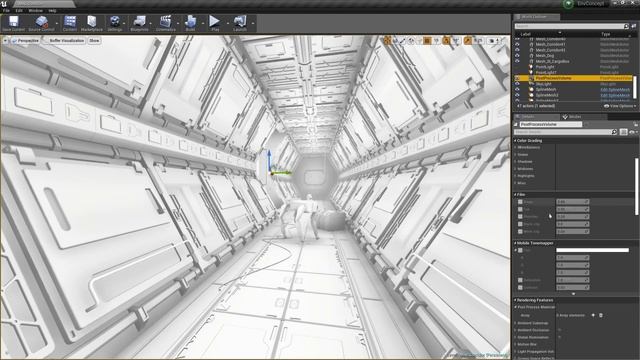Open the eye visibility options dropdown in Details
The width and height of the screenshot is (640, 360).
tap(633, 132)
